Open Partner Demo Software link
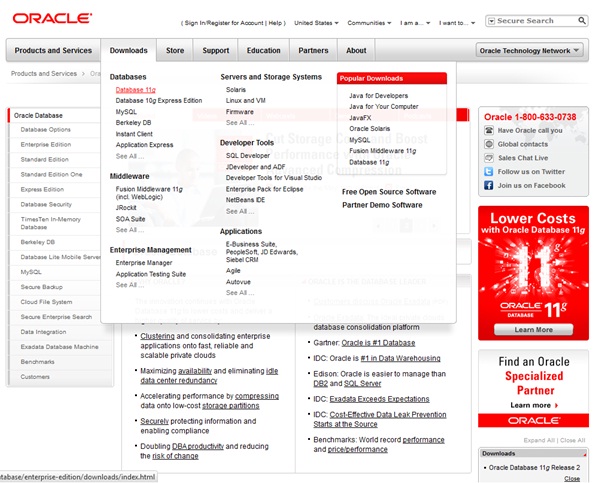This screenshot has height=483, width=602. [382, 205]
